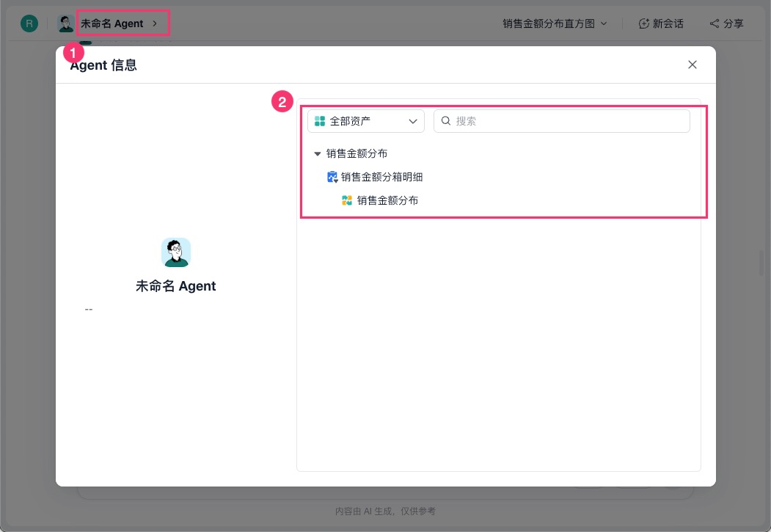The height and width of the screenshot is (532, 771).
Task: Select the top-level 销售金额分布 folder row
Action: (357, 153)
